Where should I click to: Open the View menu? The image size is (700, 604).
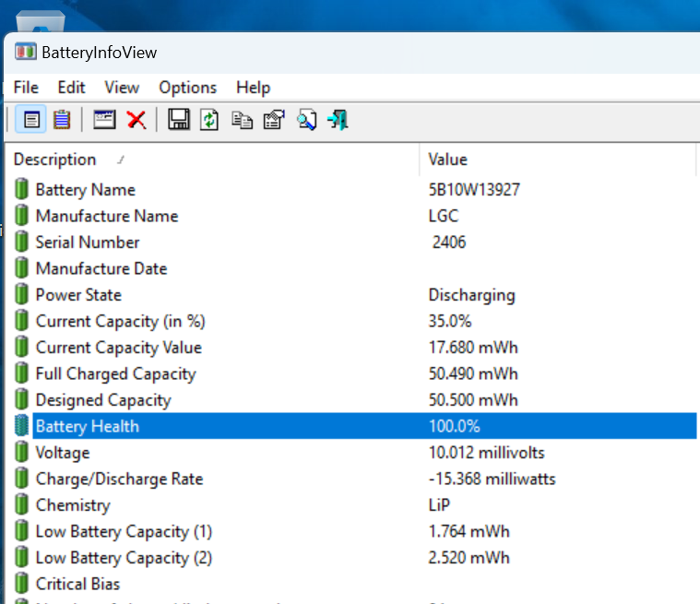[122, 88]
